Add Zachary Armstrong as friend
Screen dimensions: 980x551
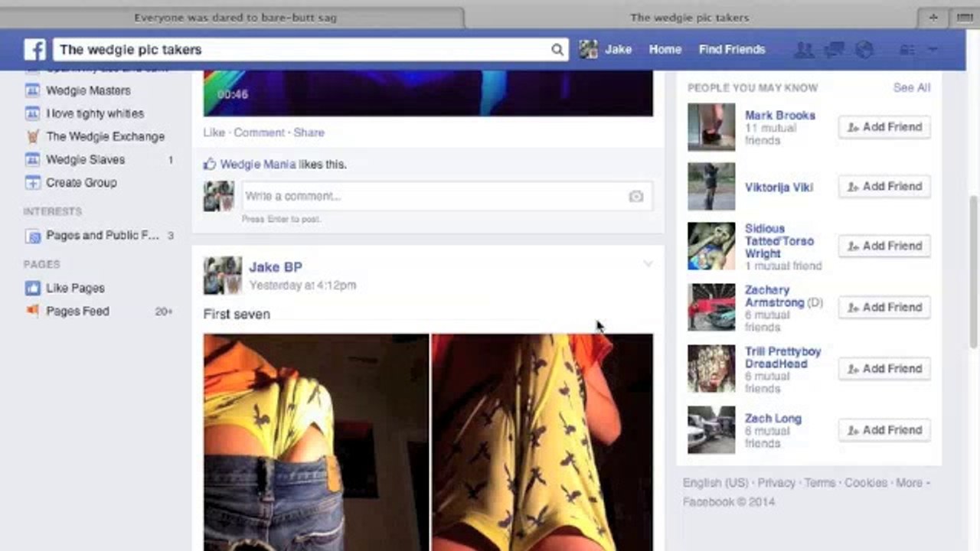click(884, 307)
